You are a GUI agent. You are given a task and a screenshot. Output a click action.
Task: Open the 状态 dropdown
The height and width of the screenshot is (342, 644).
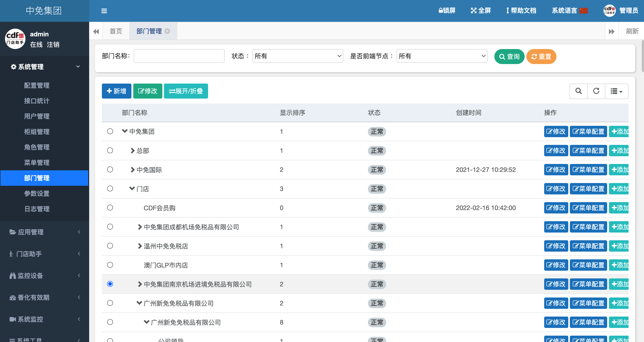297,56
